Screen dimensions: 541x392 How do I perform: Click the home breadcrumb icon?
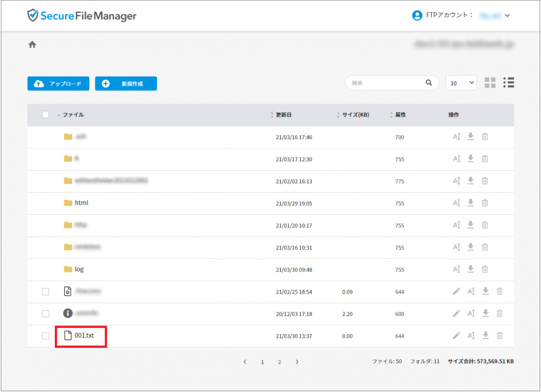click(32, 45)
